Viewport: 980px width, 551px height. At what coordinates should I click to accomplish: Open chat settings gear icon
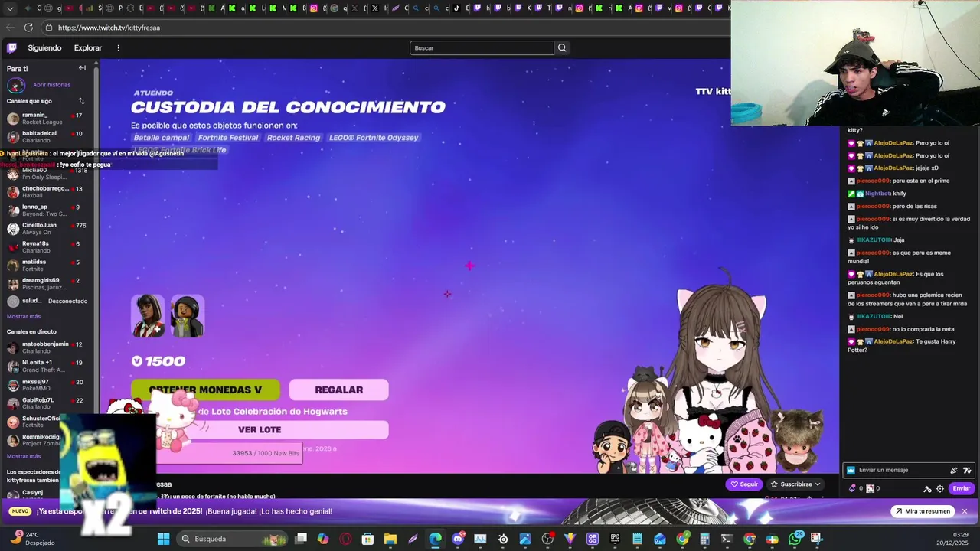click(940, 488)
